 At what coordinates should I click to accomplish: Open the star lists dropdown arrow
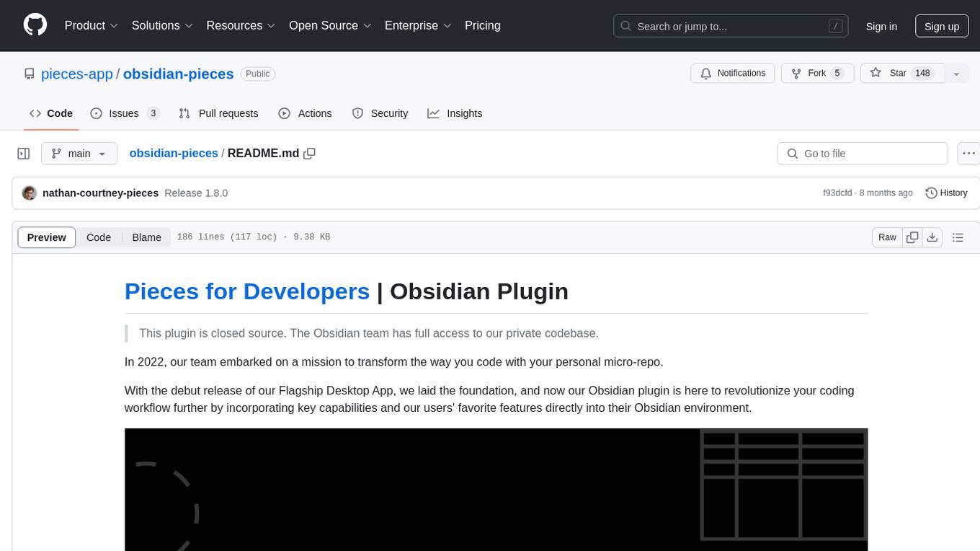pyautogui.click(x=956, y=74)
